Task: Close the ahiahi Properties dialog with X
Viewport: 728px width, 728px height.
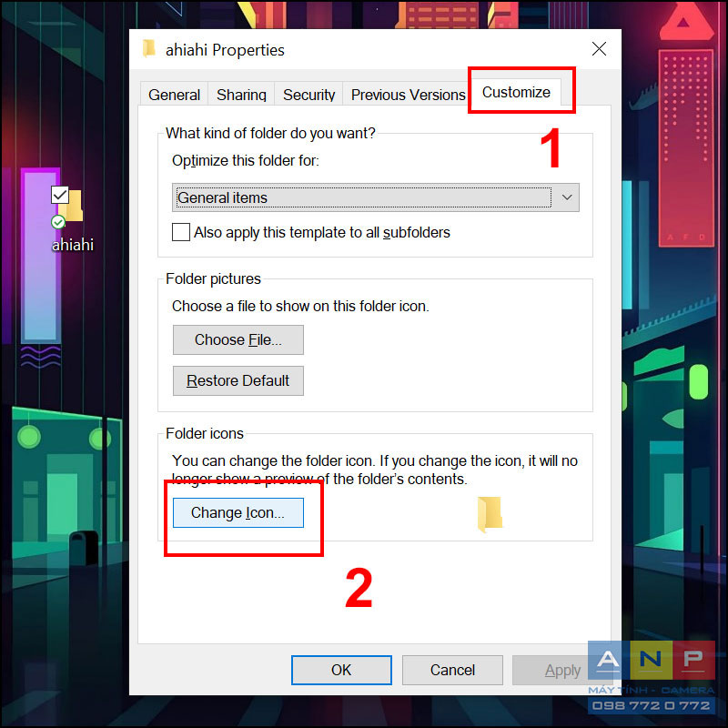Action: click(x=599, y=49)
